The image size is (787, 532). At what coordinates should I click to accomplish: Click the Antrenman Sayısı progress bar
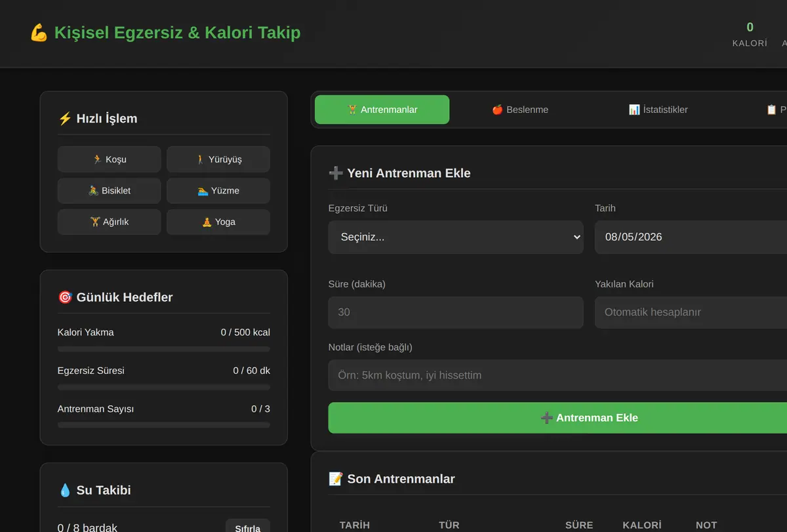163,425
